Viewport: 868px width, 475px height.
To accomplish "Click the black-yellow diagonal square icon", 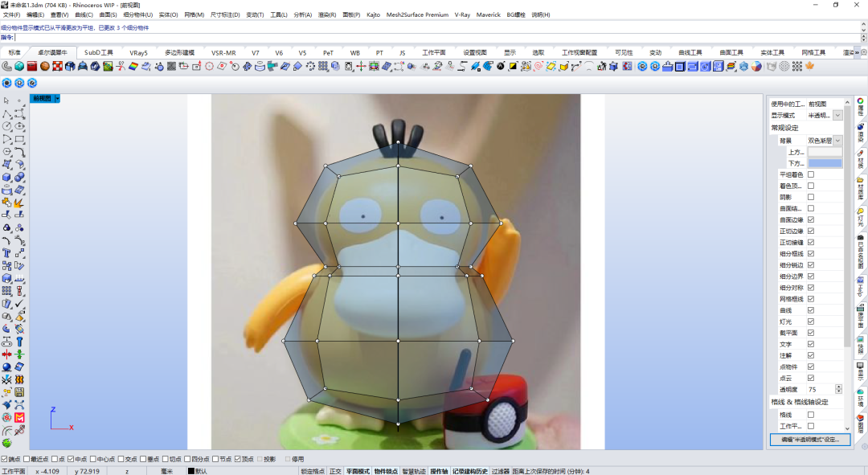I will click(x=513, y=67).
